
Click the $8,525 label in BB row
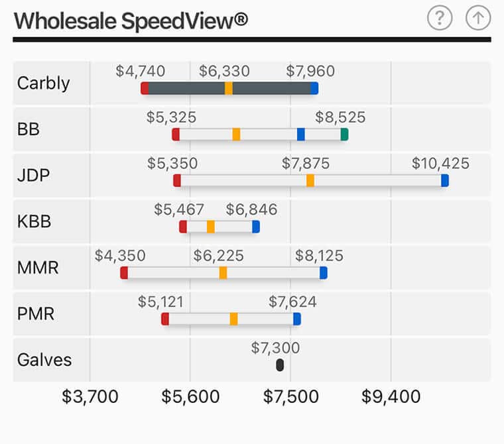click(340, 118)
